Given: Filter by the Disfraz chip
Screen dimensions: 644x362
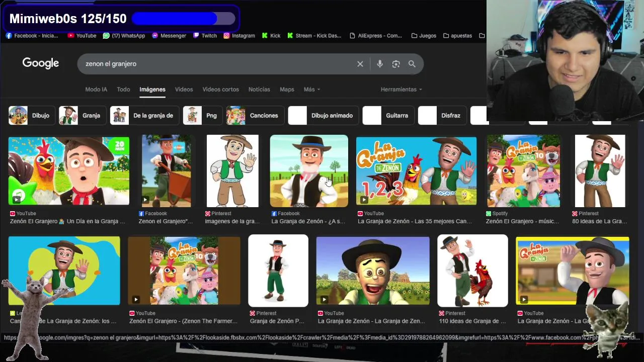Looking at the screenshot, I should click(x=442, y=115).
